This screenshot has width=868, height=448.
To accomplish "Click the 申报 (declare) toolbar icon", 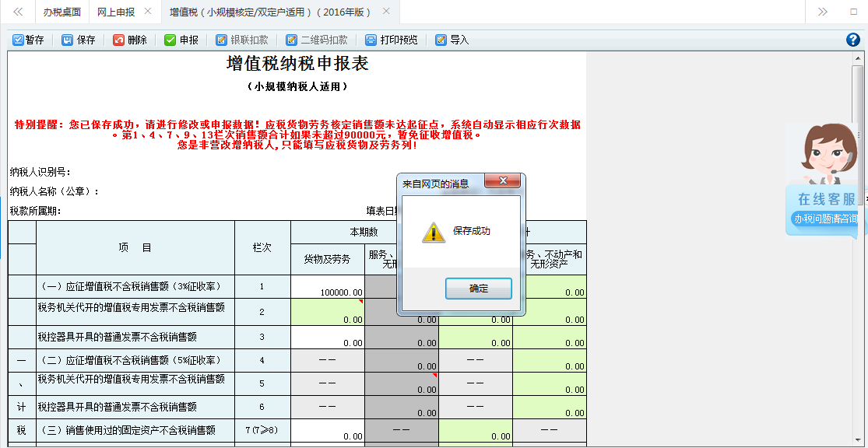I will click(x=181, y=39).
